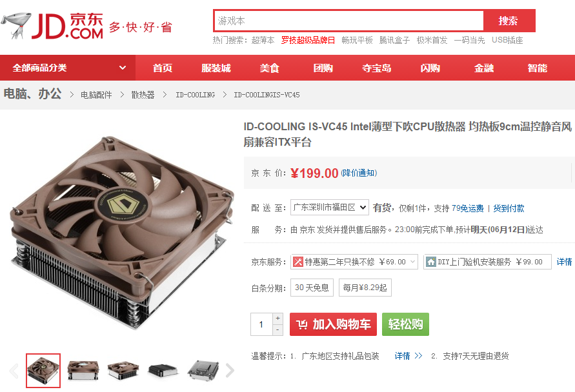Expand the 特惠第二年只换不修 service dropdown
This screenshot has height=392, width=575.
(354, 262)
